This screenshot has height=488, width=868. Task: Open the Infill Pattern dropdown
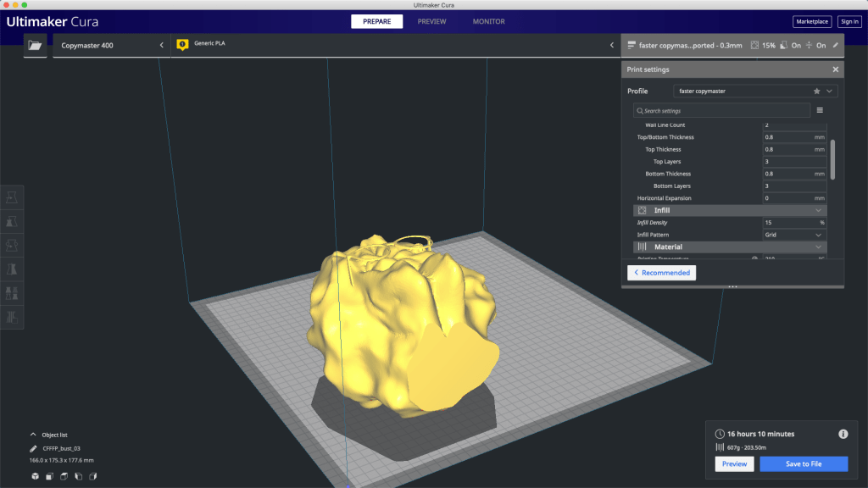(x=793, y=235)
